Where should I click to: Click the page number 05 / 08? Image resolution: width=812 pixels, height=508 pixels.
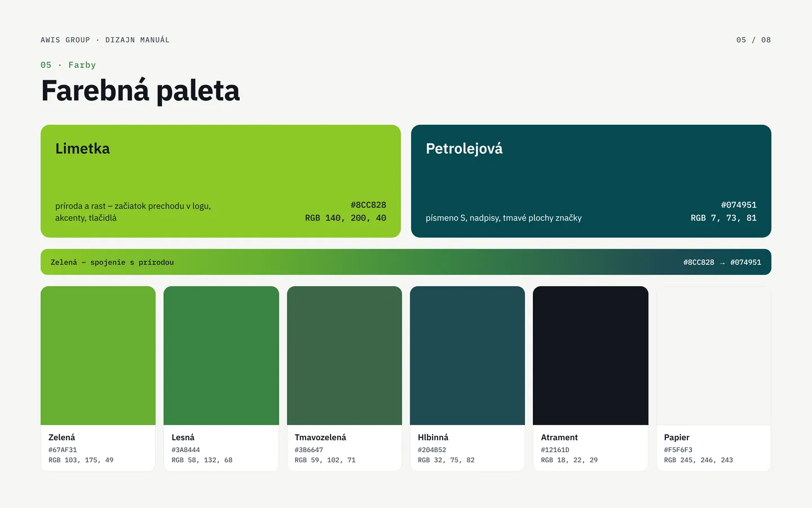(x=753, y=40)
